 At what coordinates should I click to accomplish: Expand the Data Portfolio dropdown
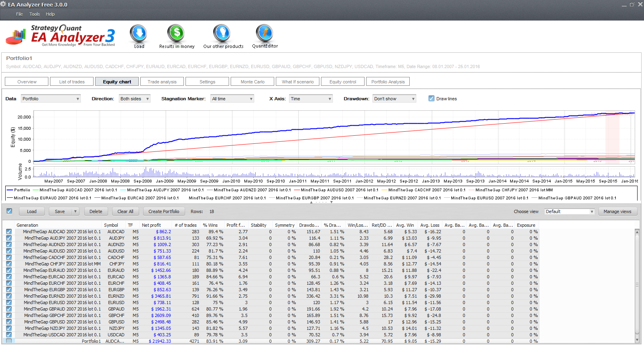point(51,99)
